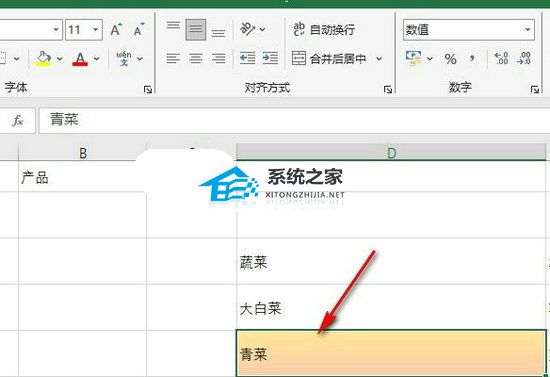550x377 pixels.
Task: Click the Increase Font Size icon
Action: [x=116, y=30]
